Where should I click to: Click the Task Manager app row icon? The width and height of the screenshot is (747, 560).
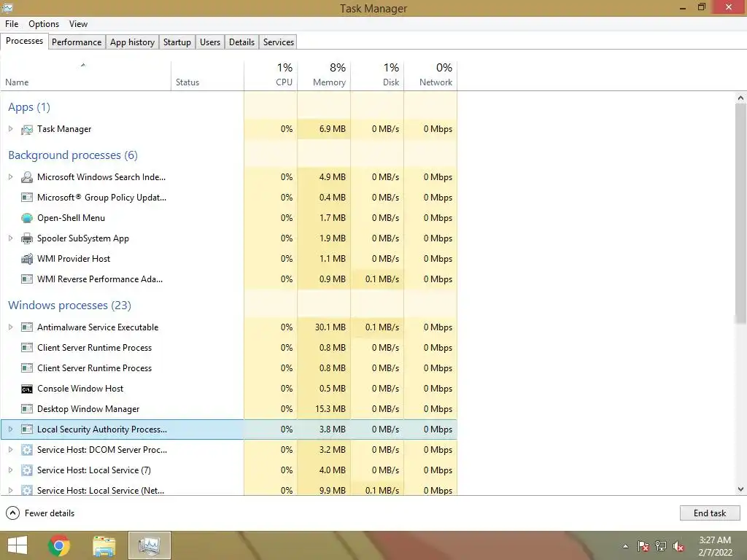pyautogui.click(x=27, y=129)
